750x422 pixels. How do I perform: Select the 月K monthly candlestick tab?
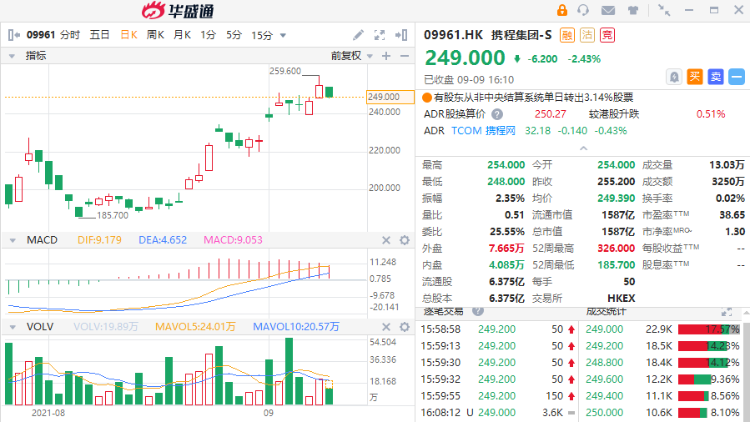[x=182, y=35]
